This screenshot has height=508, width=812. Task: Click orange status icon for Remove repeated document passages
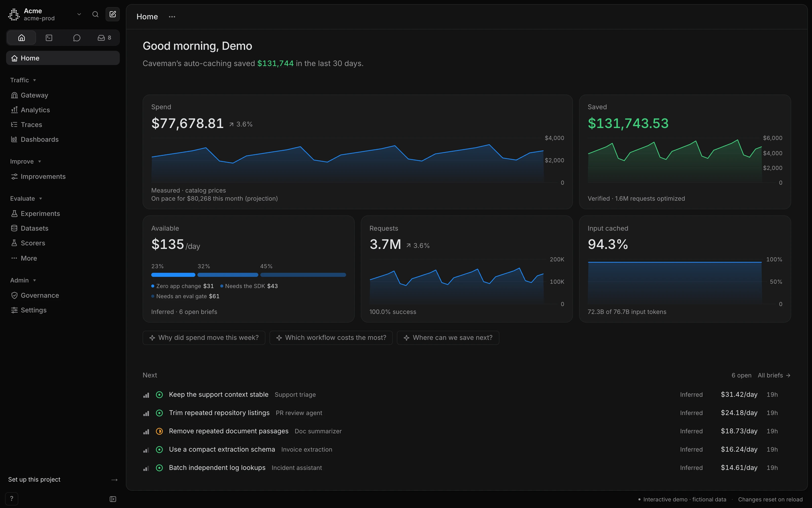click(x=159, y=431)
